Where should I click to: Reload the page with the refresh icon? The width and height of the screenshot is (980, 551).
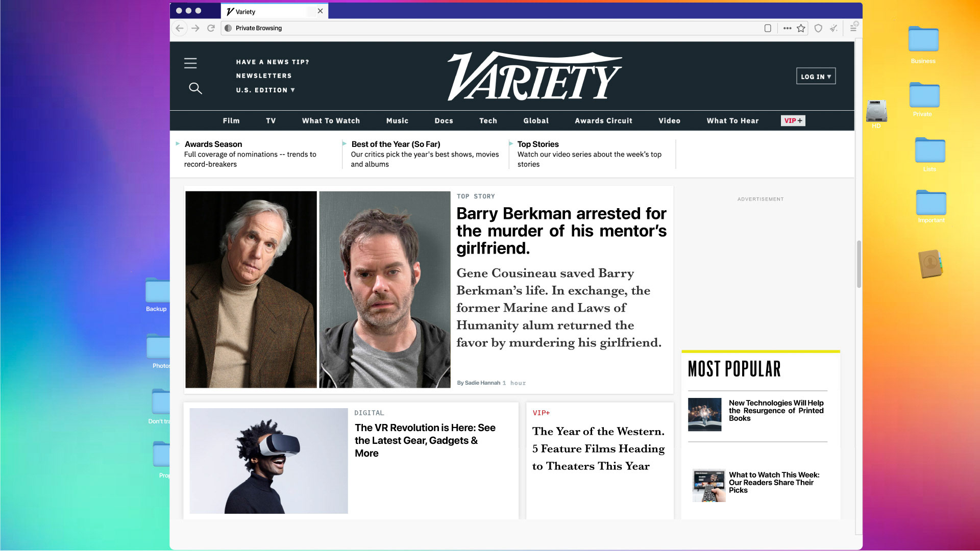coord(211,28)
